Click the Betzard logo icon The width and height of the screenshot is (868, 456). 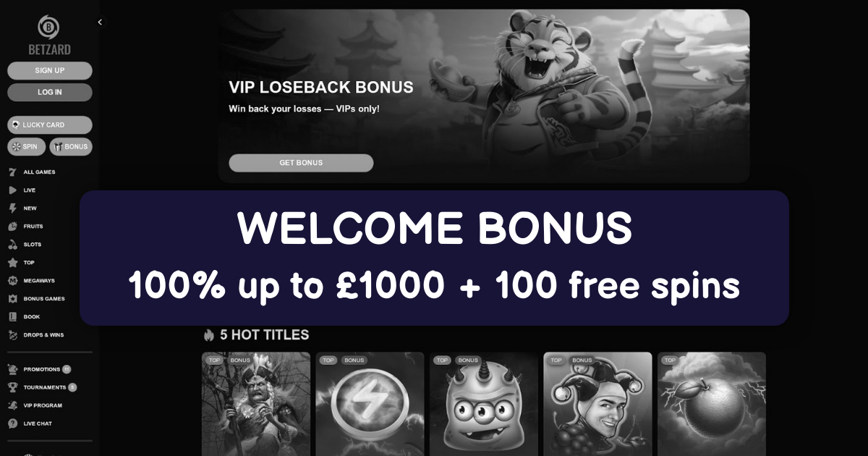[x=49, y=28]
